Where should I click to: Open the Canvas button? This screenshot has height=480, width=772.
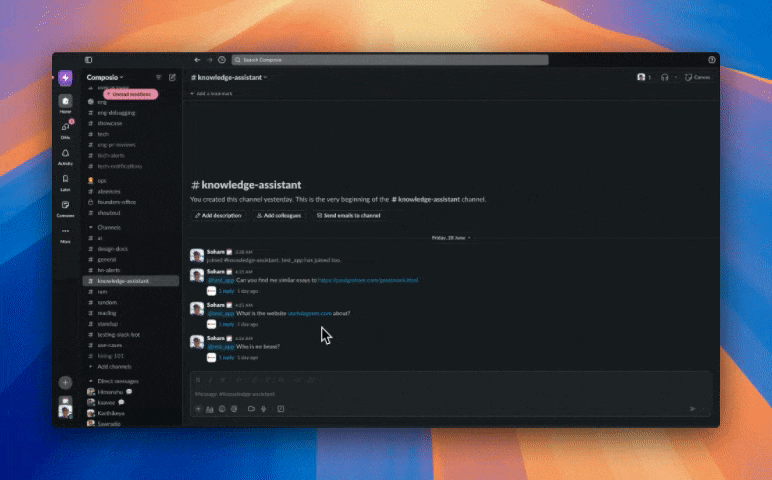698,77
